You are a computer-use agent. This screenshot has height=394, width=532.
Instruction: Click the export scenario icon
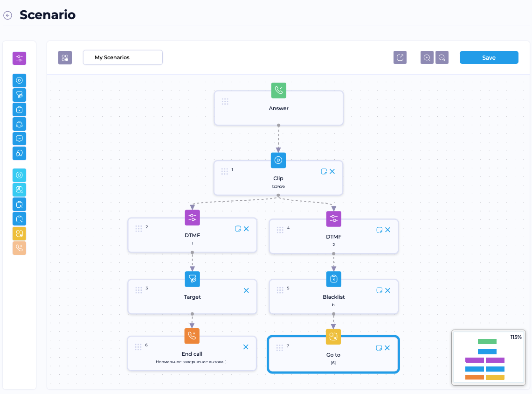tap(400, 57)
